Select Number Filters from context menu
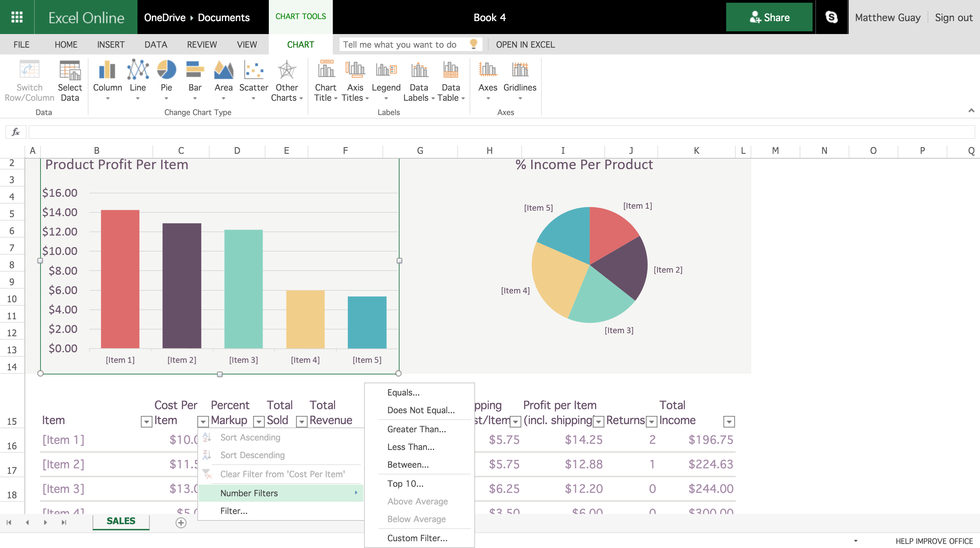Screen dimensions: 980x548 [249, 493]
